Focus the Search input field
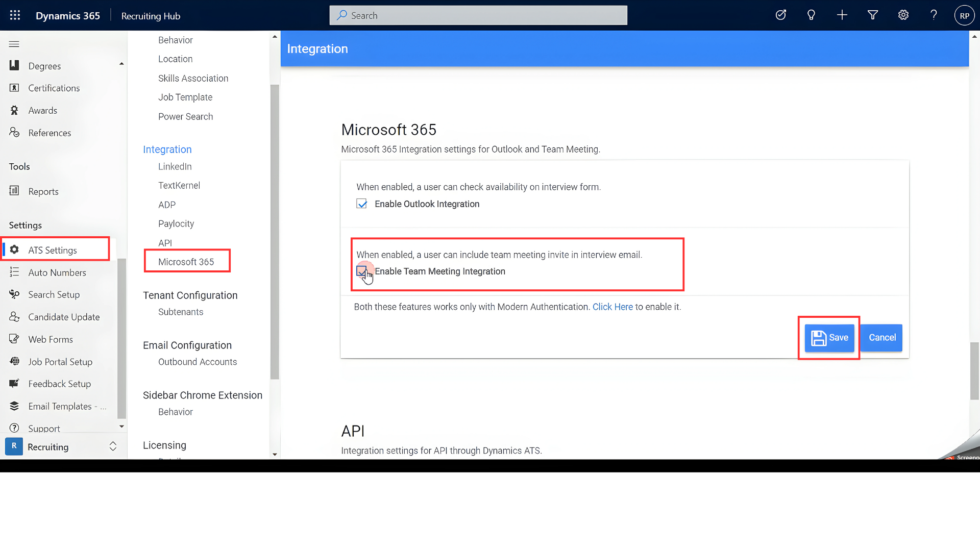Viewport: 980px width, 551px height. tap(478, 15)
